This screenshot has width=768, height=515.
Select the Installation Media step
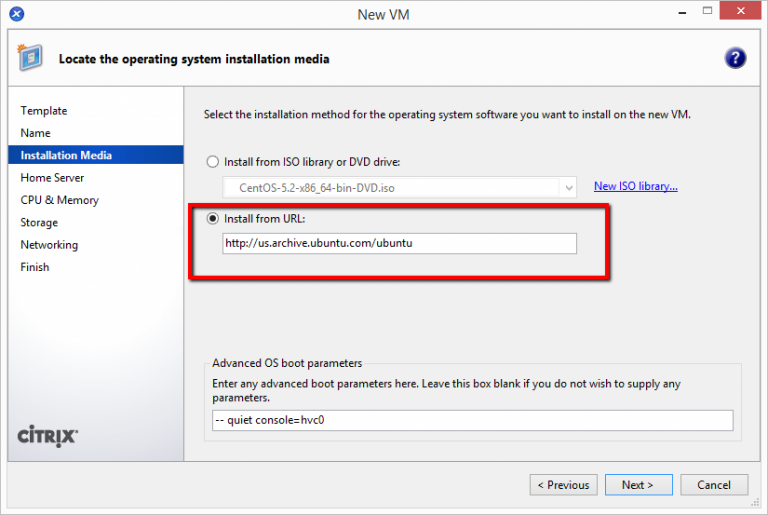click(66, 155)
